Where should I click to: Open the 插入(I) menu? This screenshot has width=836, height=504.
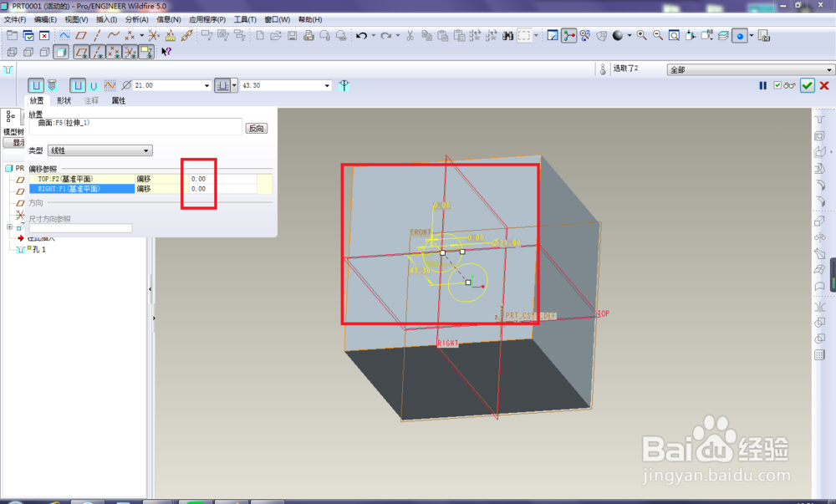(x=107, y=20)
